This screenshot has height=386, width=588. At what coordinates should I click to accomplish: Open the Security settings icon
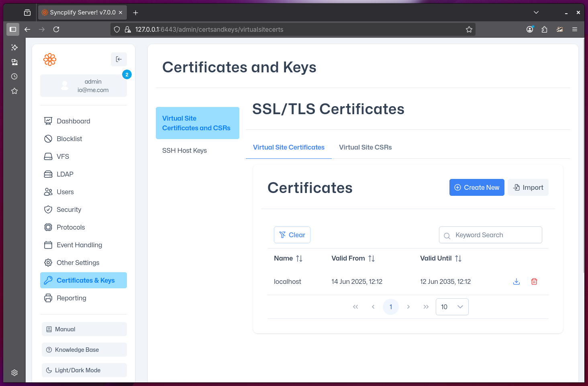tap(48, 209)
